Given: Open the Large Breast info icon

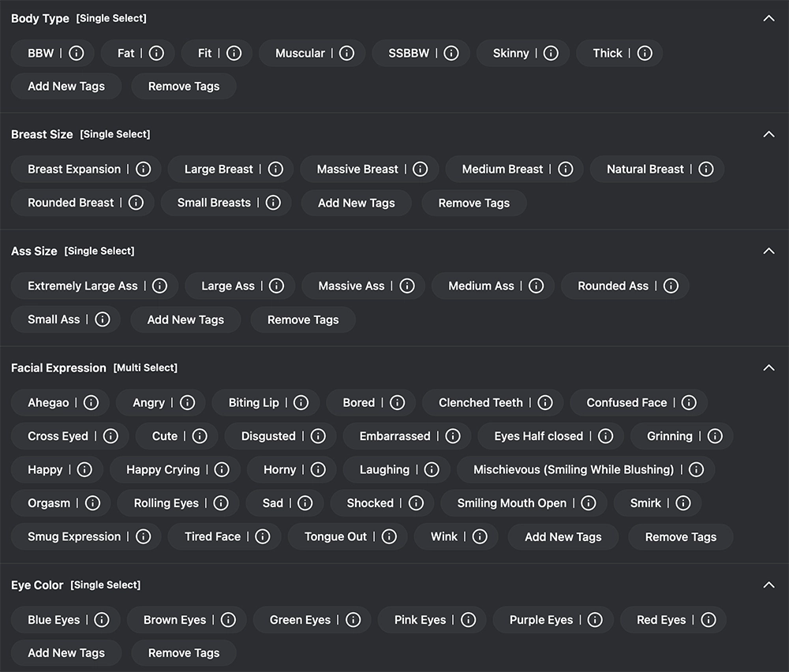Looking at the screenshot, I should pos(275,169).
